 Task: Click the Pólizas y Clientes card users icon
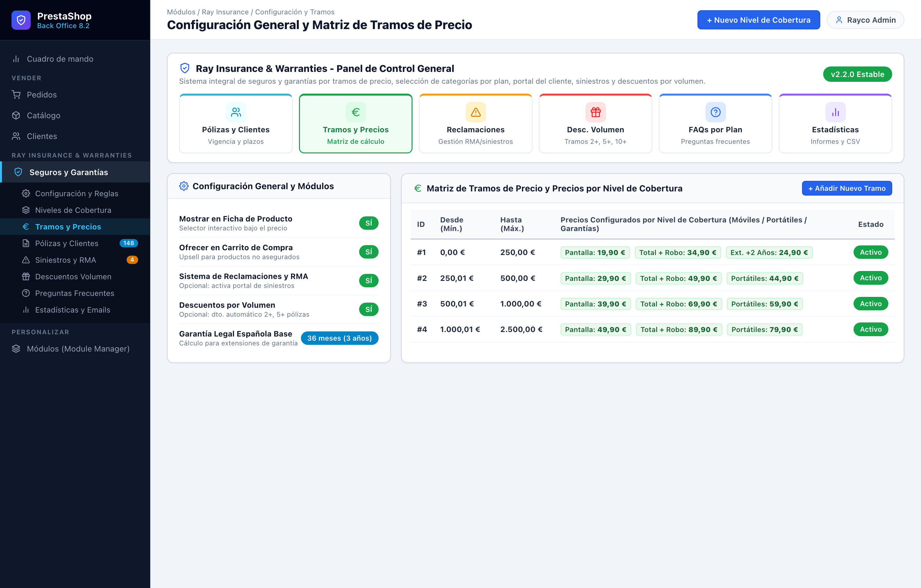tap(236, 112)
